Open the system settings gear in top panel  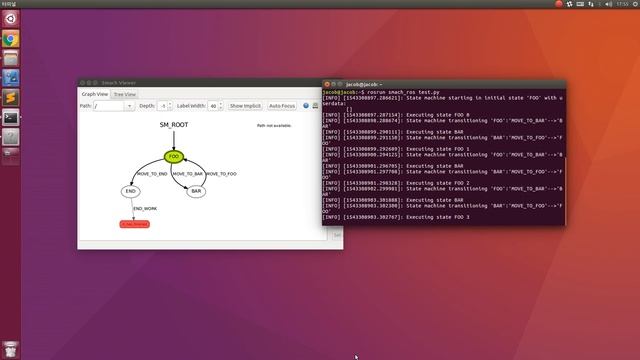tap(635, 4)
